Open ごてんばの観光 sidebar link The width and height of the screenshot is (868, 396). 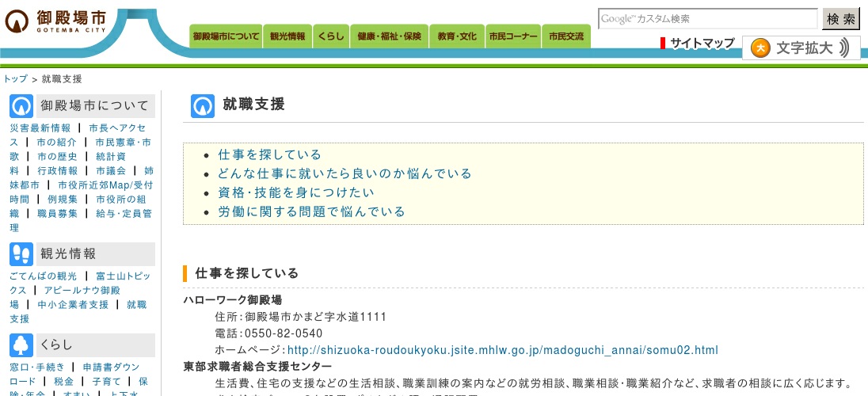pos(44,276)
